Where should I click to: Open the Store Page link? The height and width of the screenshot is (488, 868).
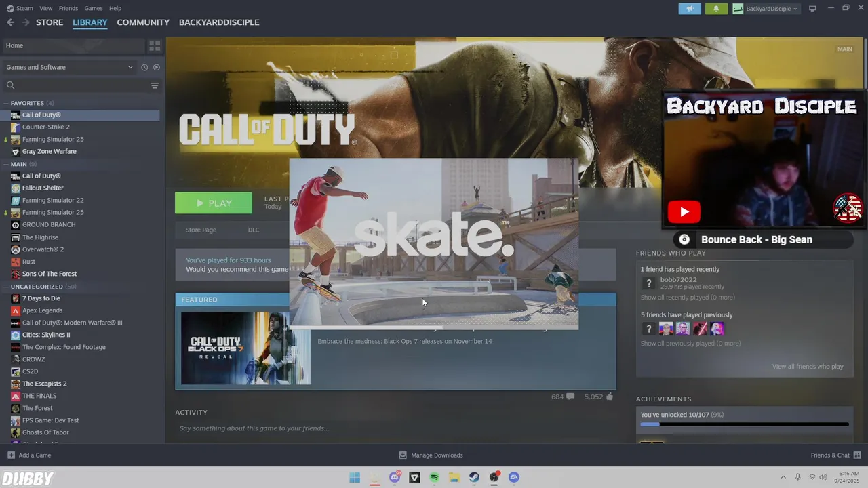click(201, 230)
